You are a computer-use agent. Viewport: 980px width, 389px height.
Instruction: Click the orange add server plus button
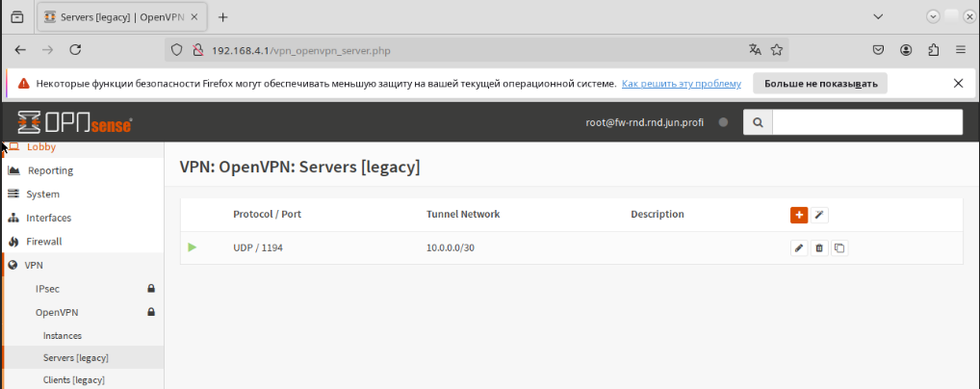[x=798, y=215]
